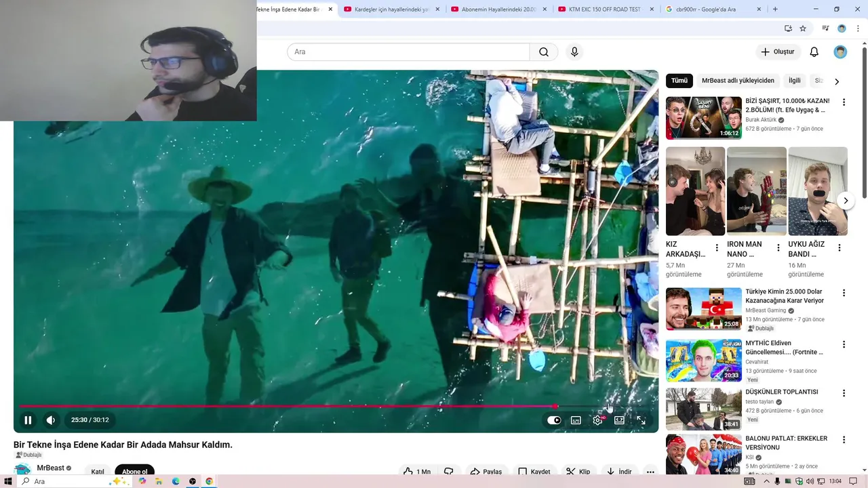Open options for BALONU PATLAT video
The image size is (868, 488).
pos(844,440)
